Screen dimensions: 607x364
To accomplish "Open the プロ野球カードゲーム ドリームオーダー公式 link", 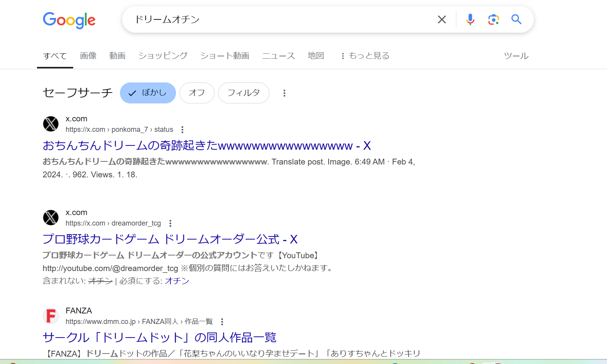I will coord(170,239).
